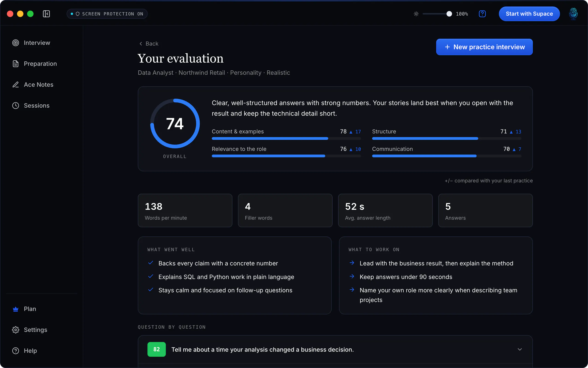Click the Ace Notes pencil icon
Image resolution: width=588 pixels, height=368 pixels.
(x=16, y=85)
